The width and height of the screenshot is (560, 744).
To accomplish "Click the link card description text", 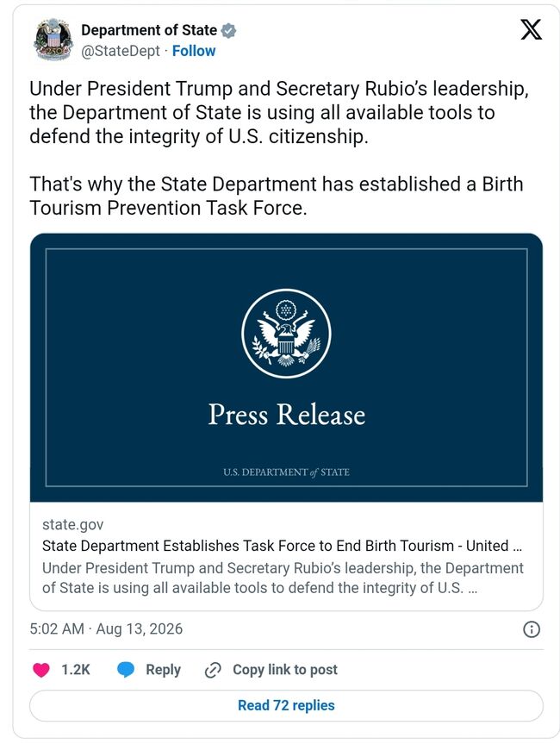I will (283, 578).
